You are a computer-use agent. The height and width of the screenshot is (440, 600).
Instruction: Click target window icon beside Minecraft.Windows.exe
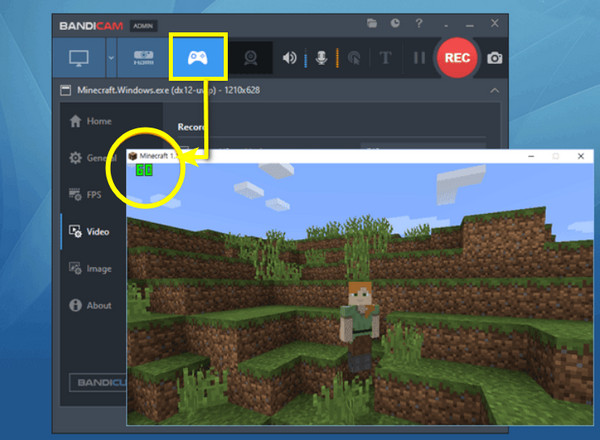click(x=65, y=91)
